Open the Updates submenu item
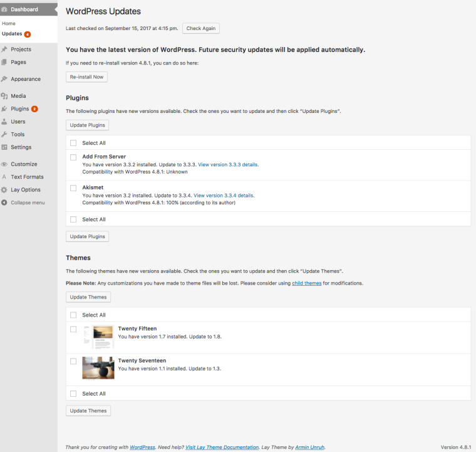 coord(12,34)
